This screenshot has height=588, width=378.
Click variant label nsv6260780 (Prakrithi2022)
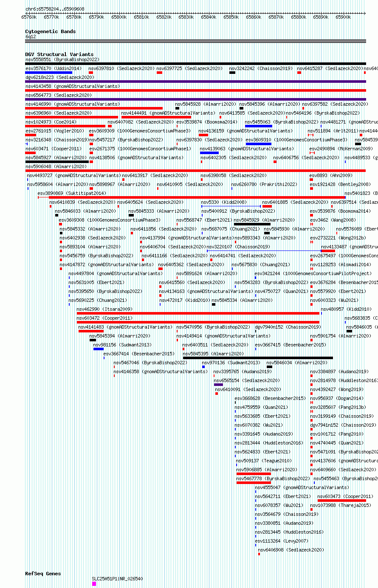coord(264,184)
